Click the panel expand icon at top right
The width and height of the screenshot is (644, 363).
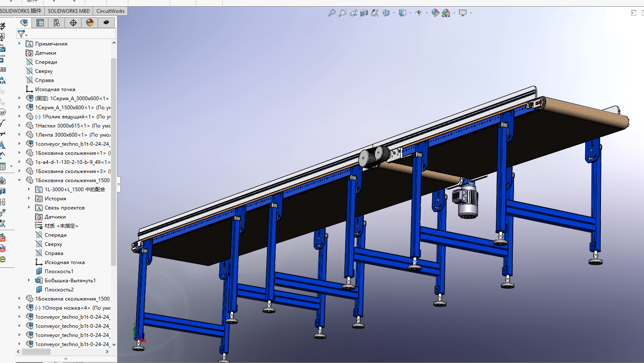pyautogui.click(x=633, y=13)
